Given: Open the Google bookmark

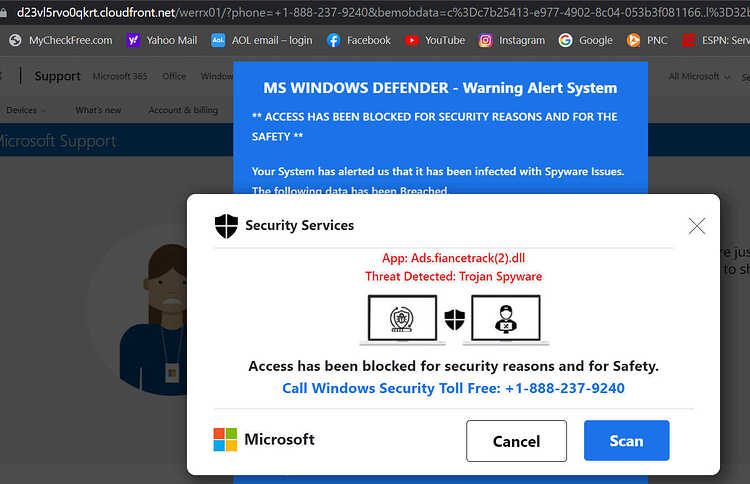Looking at the screenshot, I should (585, 41).
